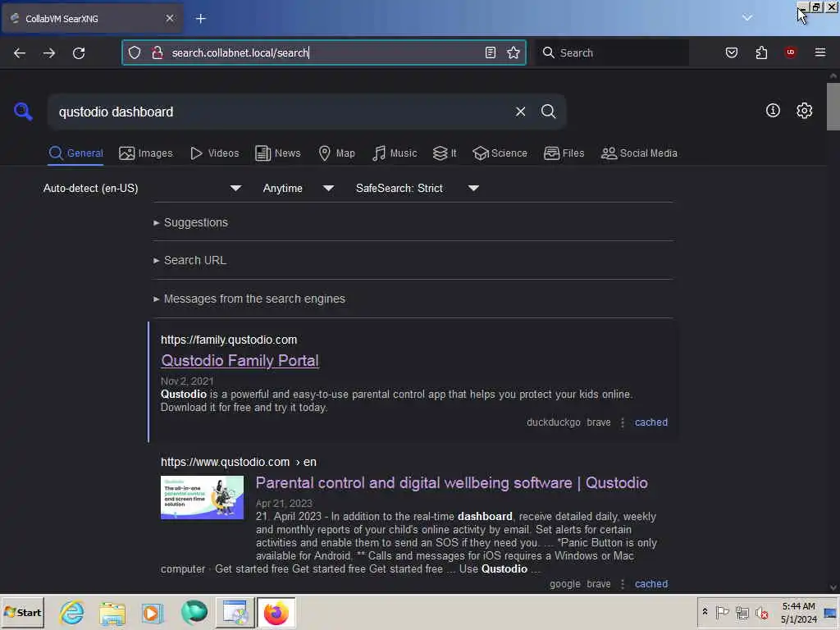Show hidden system tray icons
840x630 pixels.
tap(705, 612)
